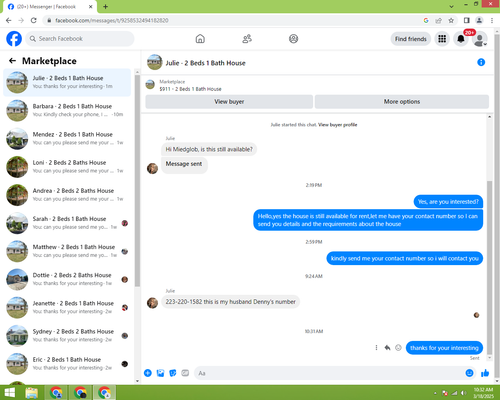Click the conversation scrollbar thumb
Screen dimensions: 500x400
pyautogui.click(x=489, y=267)
